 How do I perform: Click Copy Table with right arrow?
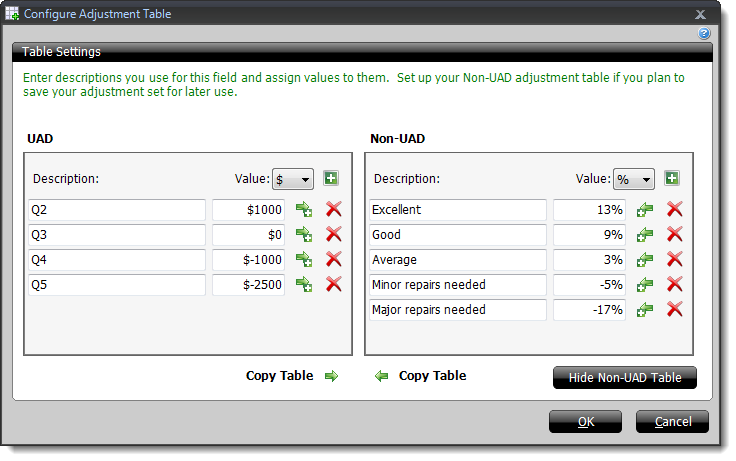pos(292,377)
